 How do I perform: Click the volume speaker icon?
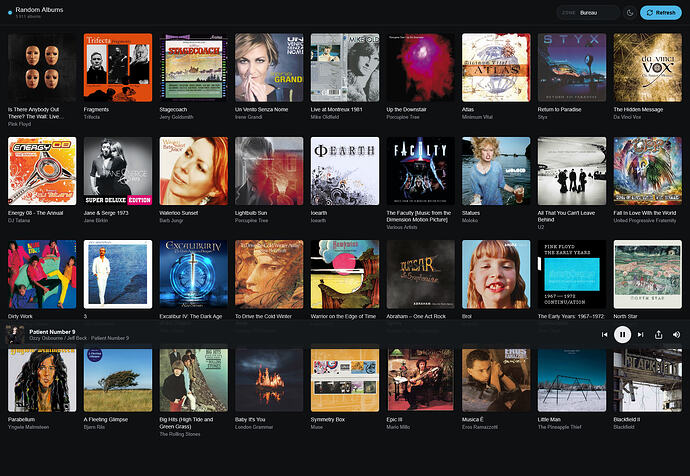[x=676, y=335]
